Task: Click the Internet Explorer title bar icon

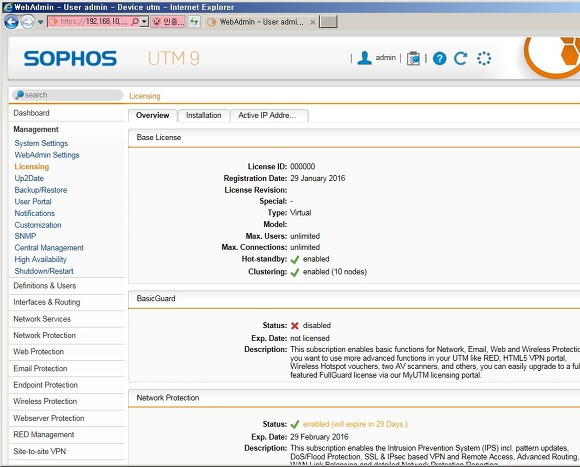Action: pos(7,7)
